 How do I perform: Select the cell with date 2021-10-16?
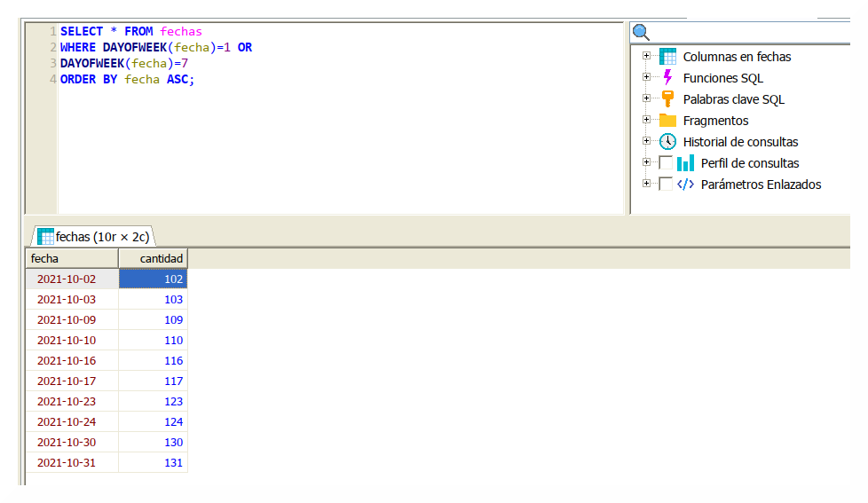click(x=71, y=361)
